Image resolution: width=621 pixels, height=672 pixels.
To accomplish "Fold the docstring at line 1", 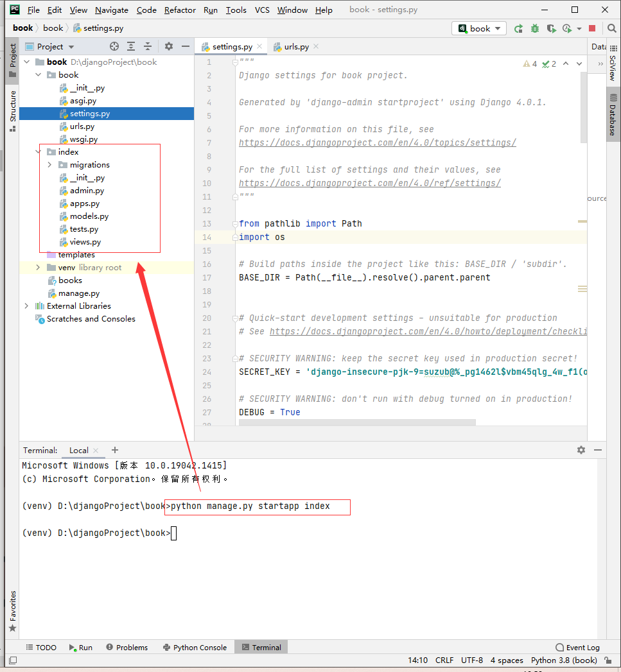I will click(x=235, y=62).
